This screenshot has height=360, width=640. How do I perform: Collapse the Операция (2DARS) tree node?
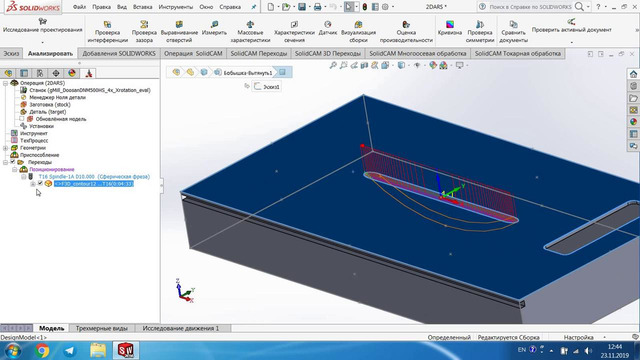pyautogui.click(x=5, y=83)
